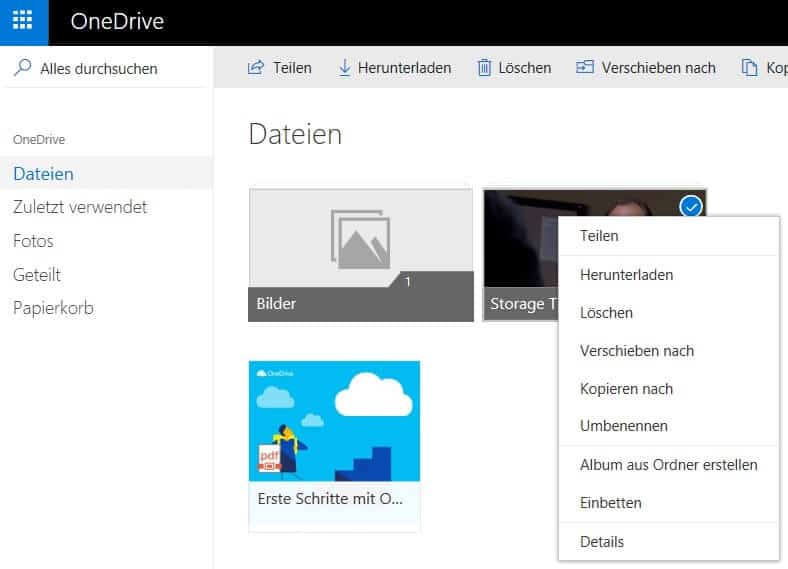Click the OneDrive title in header
The image size is (788, 569).
[x=117, y=21]
